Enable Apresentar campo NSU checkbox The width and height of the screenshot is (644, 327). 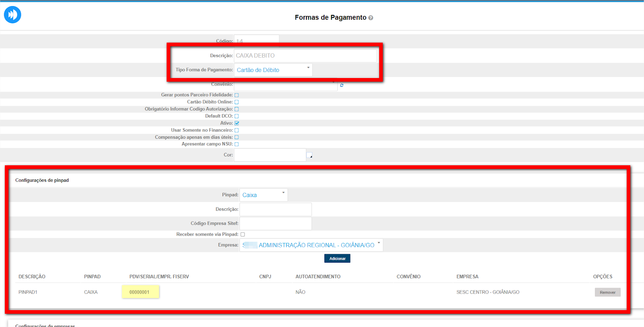coord(237,144)
